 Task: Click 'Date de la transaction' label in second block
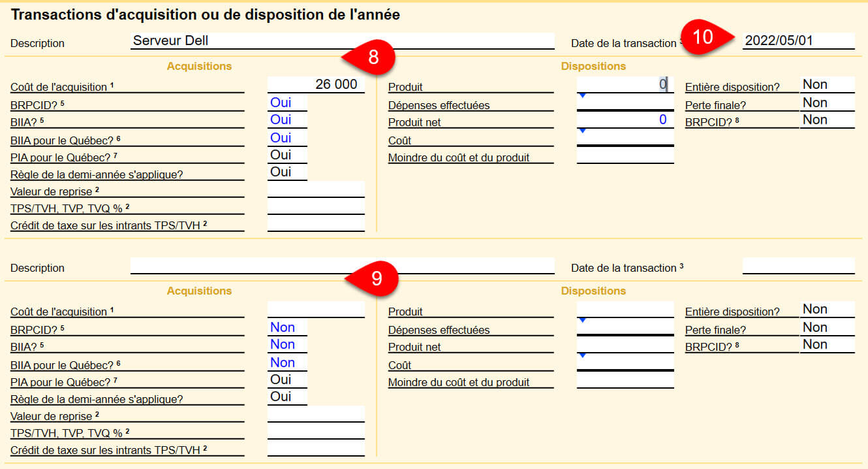(x=627, y=268)
